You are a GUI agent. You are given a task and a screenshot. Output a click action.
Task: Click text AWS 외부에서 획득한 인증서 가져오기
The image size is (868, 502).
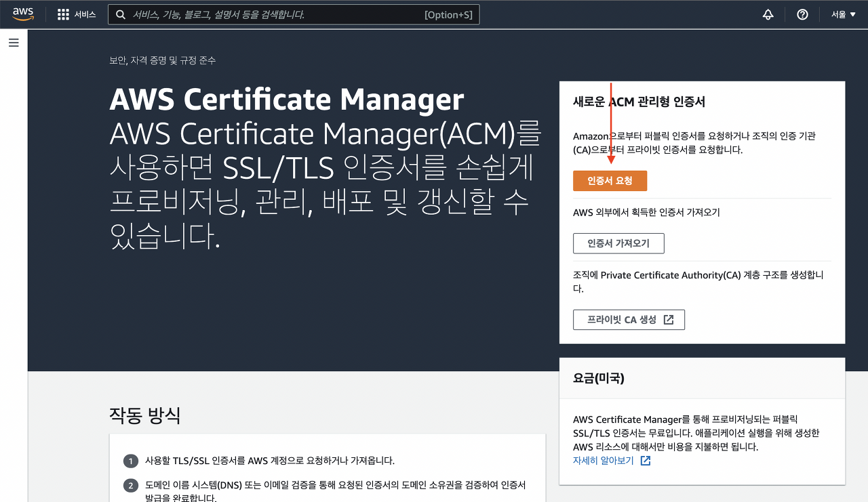[x=646, y=212]
